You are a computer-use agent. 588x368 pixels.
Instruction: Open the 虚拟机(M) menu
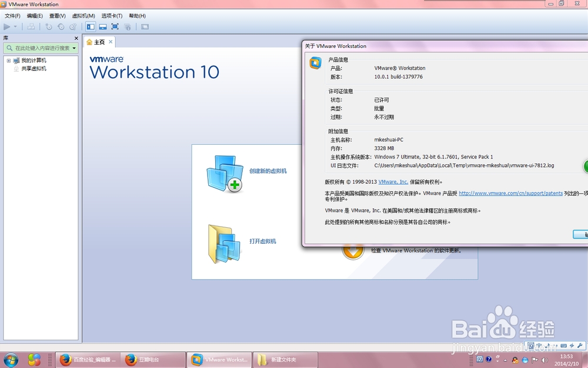coord(83,16)
